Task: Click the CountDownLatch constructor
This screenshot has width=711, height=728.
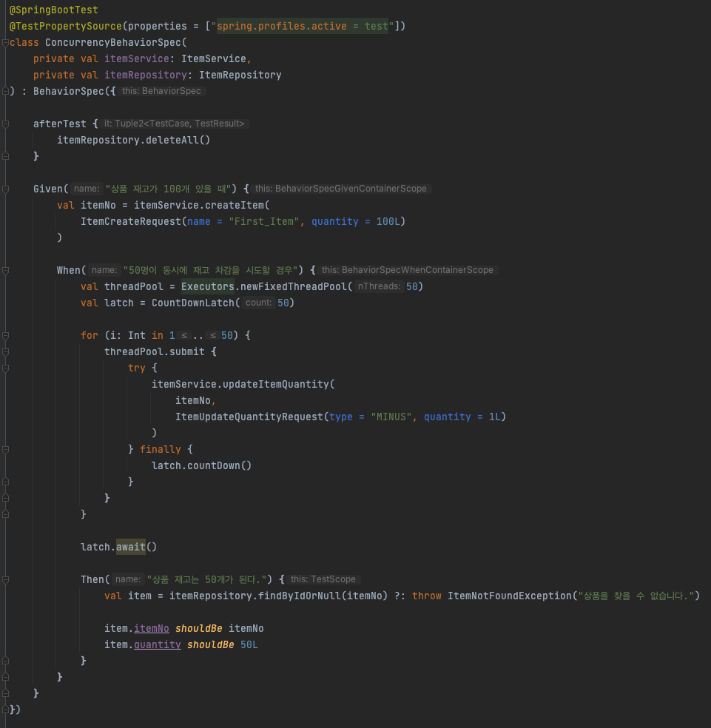Action: (192, 303)
